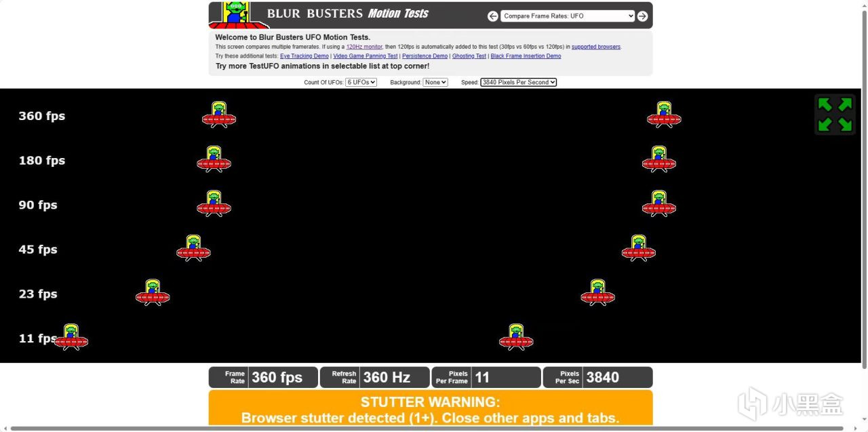Viewport: 868px width, 432px height.
Task: Open the supported browsers link
Action: pos(596,47)
